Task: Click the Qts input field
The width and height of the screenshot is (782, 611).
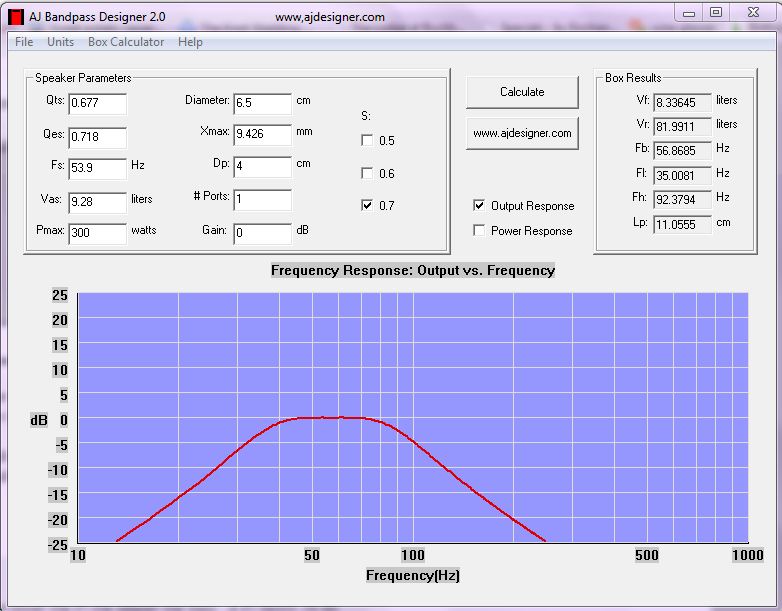Action: [97, 105]
